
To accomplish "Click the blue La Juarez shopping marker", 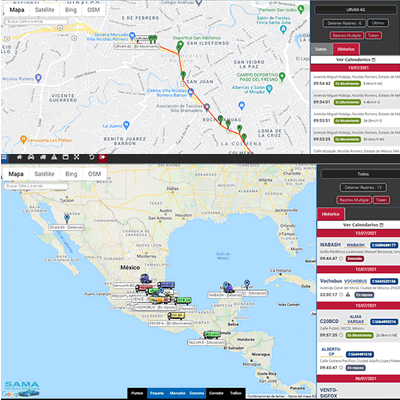I will (x=126, y=125).
